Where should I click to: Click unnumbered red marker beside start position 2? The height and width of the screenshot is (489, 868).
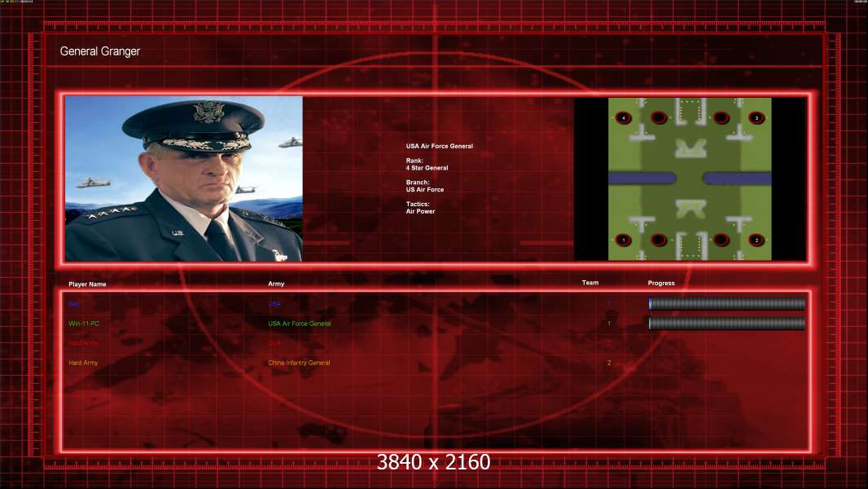pyautogui.click(x=721, y=240)
